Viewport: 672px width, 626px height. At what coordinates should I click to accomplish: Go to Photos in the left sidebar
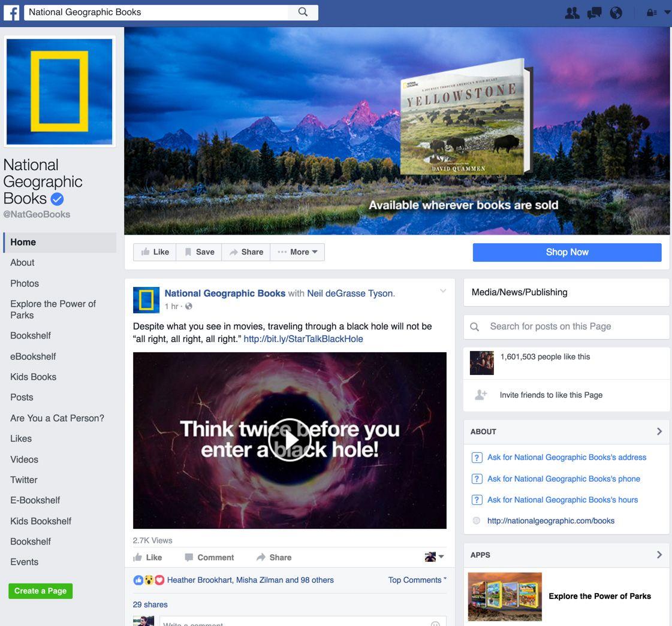[x=25, y=283]
